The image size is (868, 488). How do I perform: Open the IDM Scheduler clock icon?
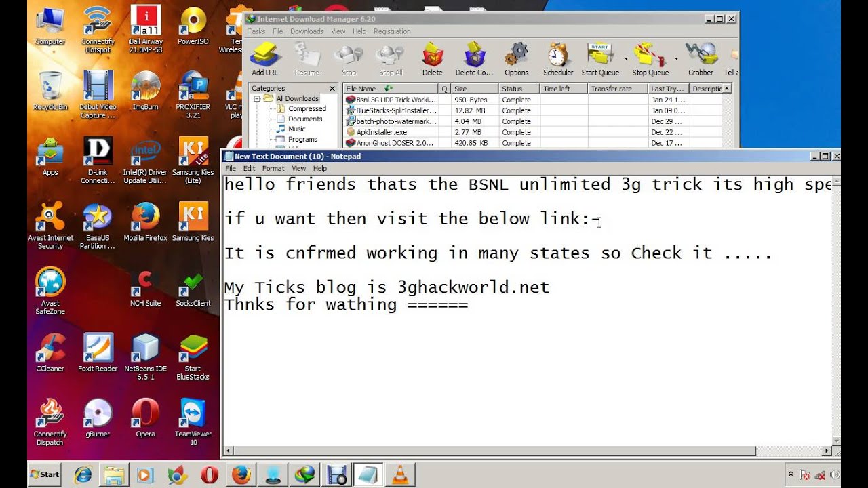pos(558,59)
